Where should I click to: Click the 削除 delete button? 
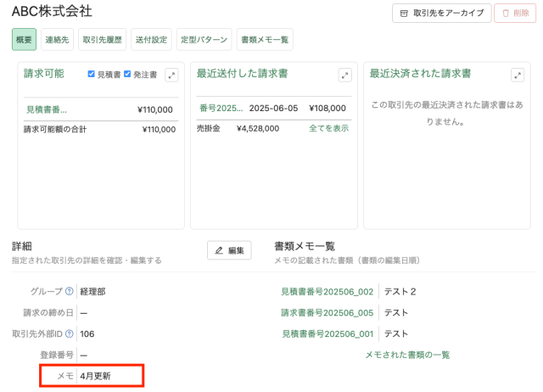[x=515, y=13]
